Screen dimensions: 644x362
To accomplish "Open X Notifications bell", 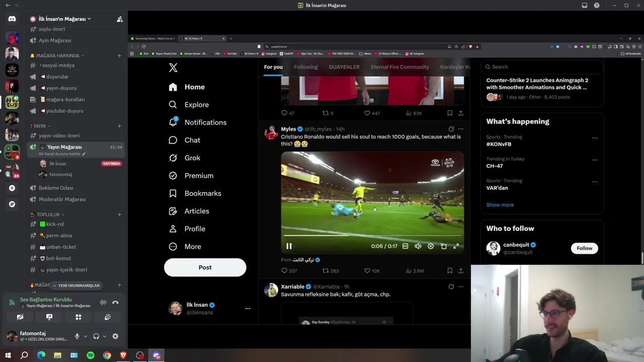I will [173, 122].
